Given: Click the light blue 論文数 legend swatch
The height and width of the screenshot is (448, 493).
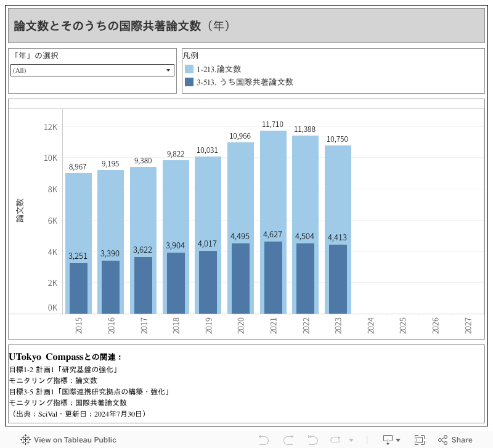Looking at the screenshot, I should [190, 70].
